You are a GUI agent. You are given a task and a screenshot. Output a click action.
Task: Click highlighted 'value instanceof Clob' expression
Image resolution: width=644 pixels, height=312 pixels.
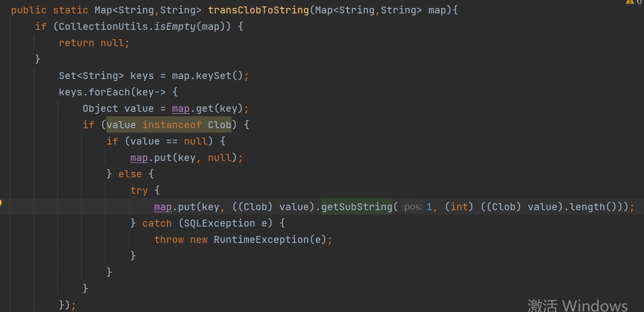click(x=169, y=125)
